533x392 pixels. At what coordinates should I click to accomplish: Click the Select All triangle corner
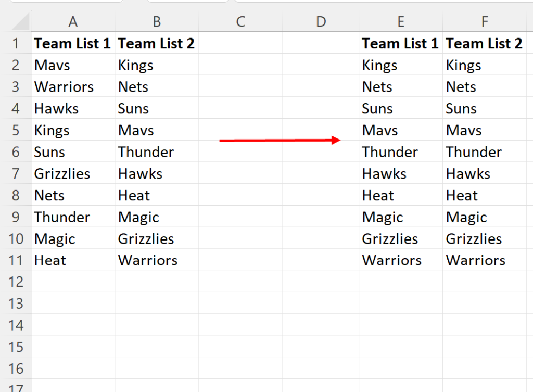(x=16, y=21)
